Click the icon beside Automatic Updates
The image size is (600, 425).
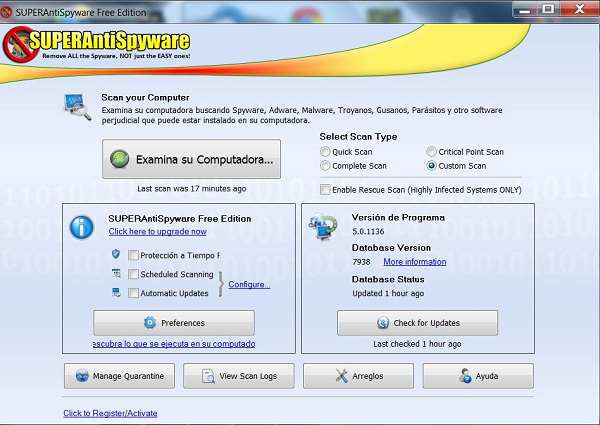[116, 292]
